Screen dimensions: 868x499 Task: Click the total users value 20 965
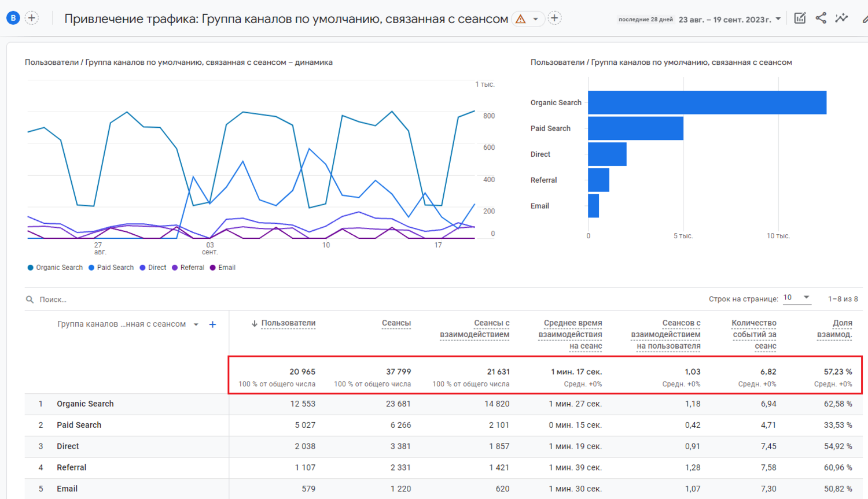[x=302, y=372]
